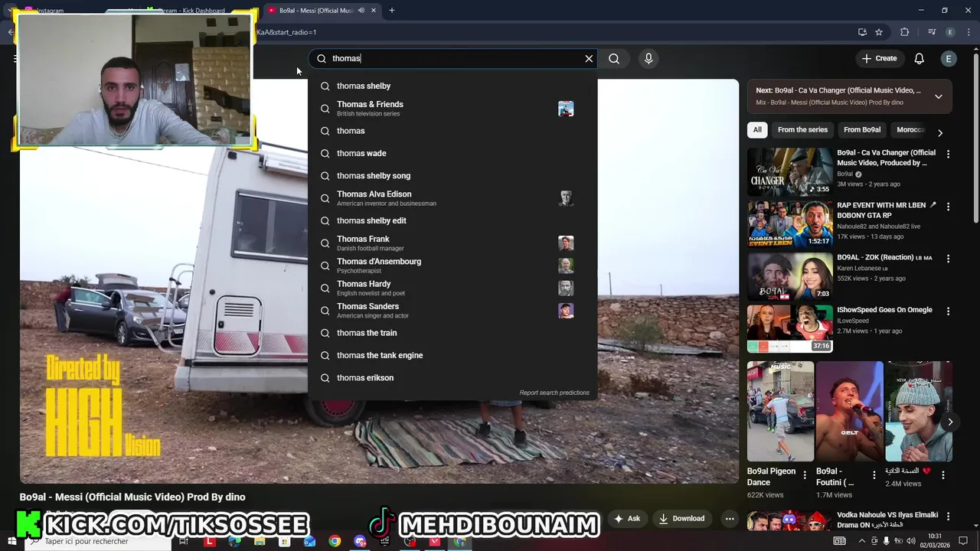The width and height of the screenshot is (980, 551).
Task: Choose the 'thomas erikson' suggestion
Action: [x=452, y=378]
